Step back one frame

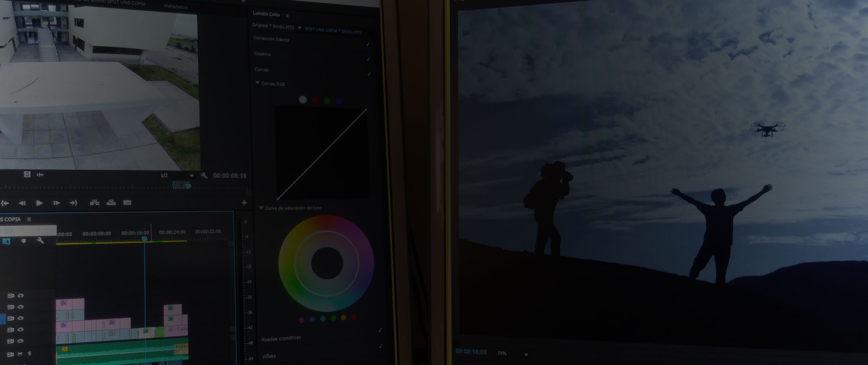(x=22, y=203)
